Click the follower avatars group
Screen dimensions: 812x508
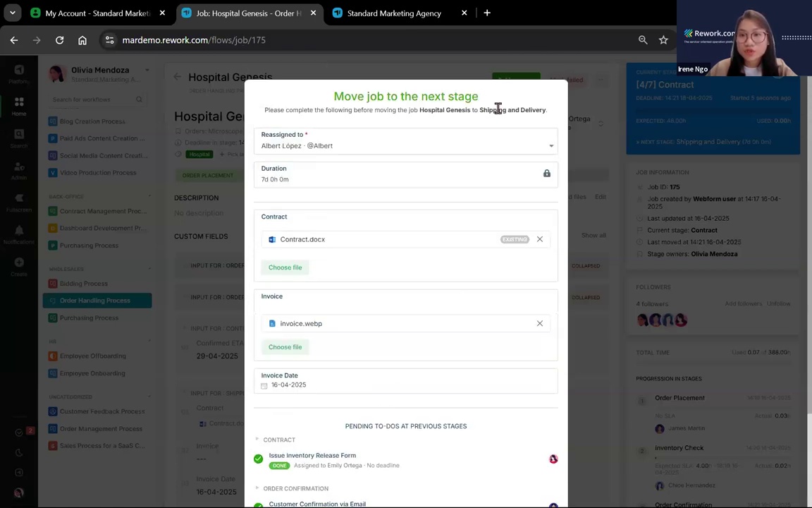click(x=662, y=320)
